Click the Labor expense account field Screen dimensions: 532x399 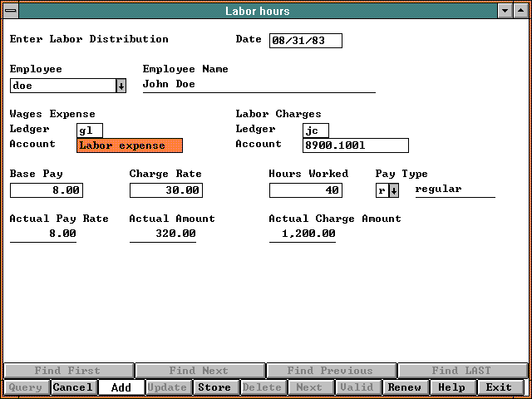[130, 145]
